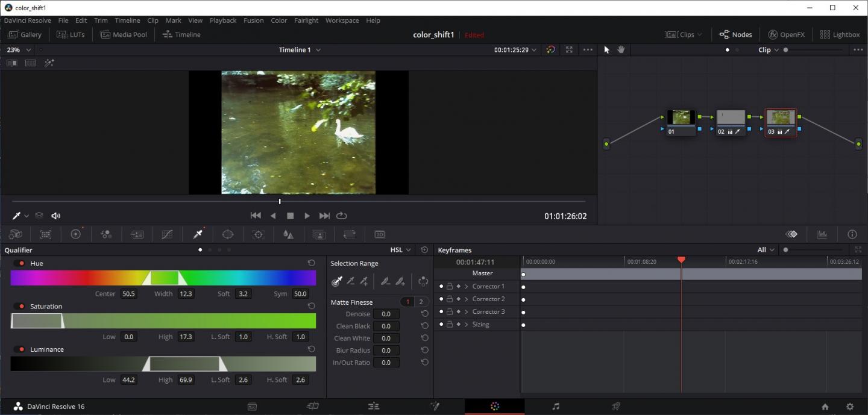Open the Curves palette
This screenshot has width=868, height=415.
pyautogui.click(x=168, y=234)
